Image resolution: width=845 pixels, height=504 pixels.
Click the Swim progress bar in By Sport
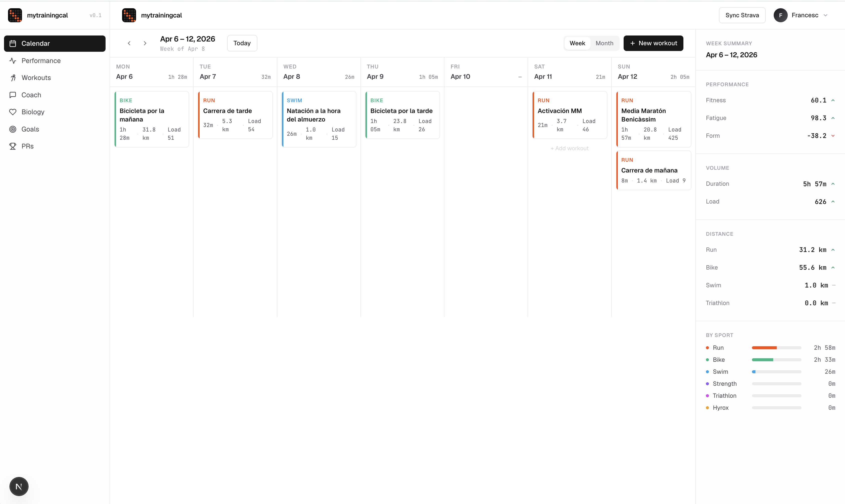pos(776,372)
